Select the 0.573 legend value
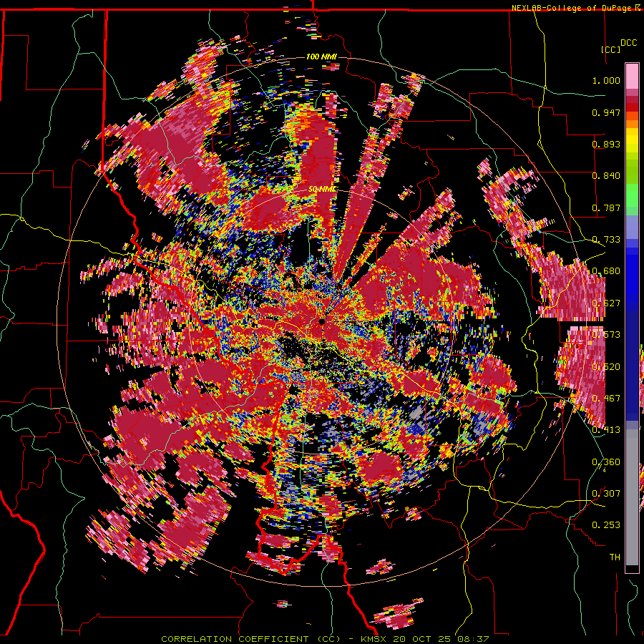This screenshot has width=644, height=644. [606, 335]
